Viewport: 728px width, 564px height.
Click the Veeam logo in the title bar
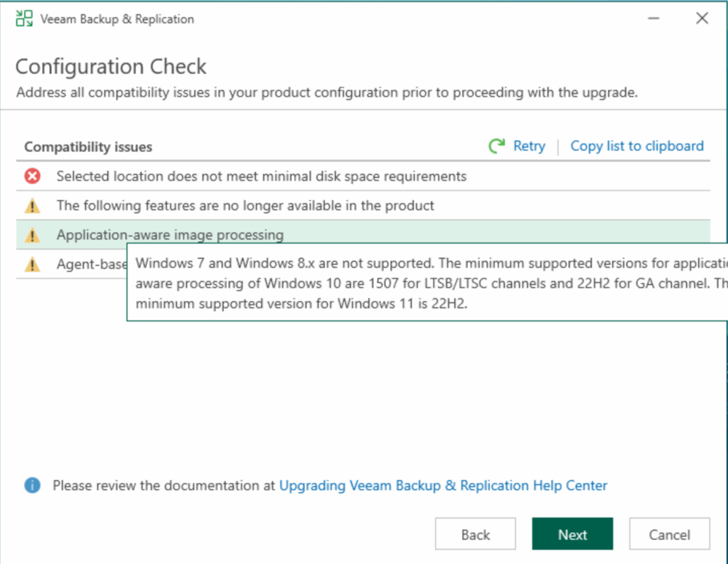pyautogui.click(x=24, y=19)
